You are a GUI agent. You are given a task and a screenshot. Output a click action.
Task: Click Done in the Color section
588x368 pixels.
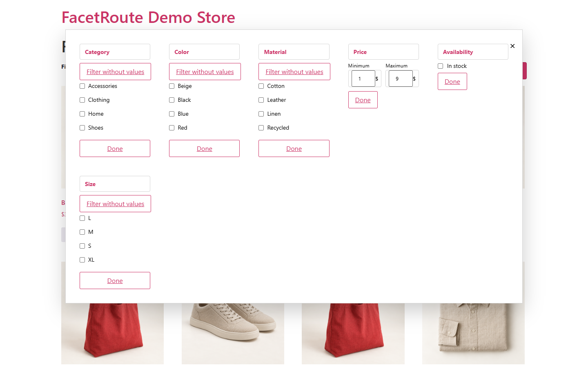point(204,148)
